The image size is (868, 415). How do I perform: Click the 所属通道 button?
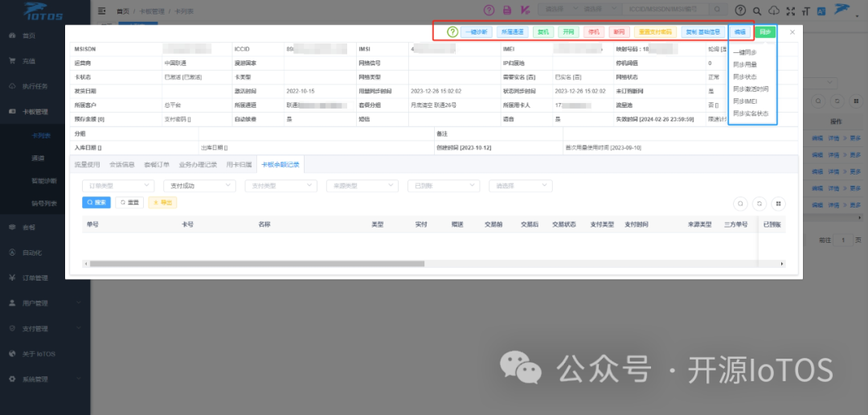[513, 32]
